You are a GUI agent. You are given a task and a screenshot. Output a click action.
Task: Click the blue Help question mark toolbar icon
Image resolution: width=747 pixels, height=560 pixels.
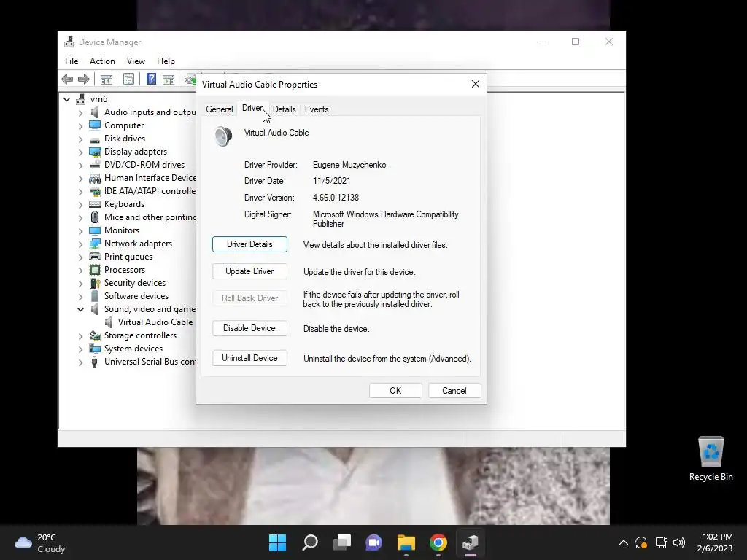(151, 79)
